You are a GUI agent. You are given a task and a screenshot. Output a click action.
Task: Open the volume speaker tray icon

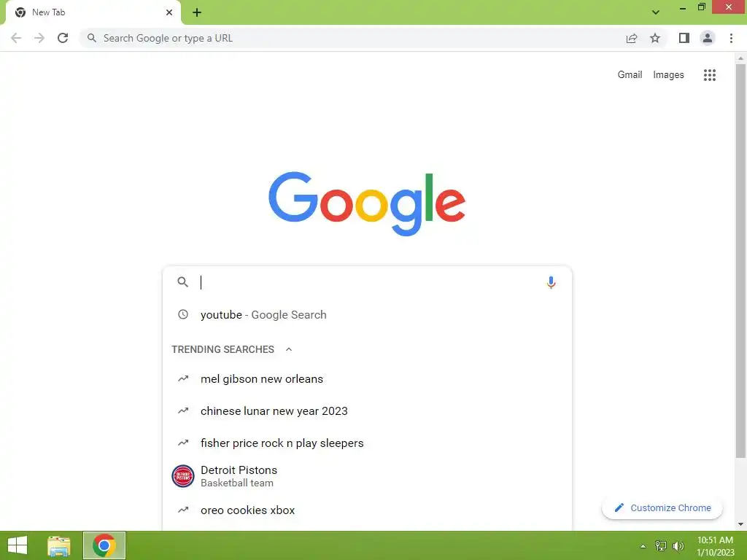click(x=678, y=546)
